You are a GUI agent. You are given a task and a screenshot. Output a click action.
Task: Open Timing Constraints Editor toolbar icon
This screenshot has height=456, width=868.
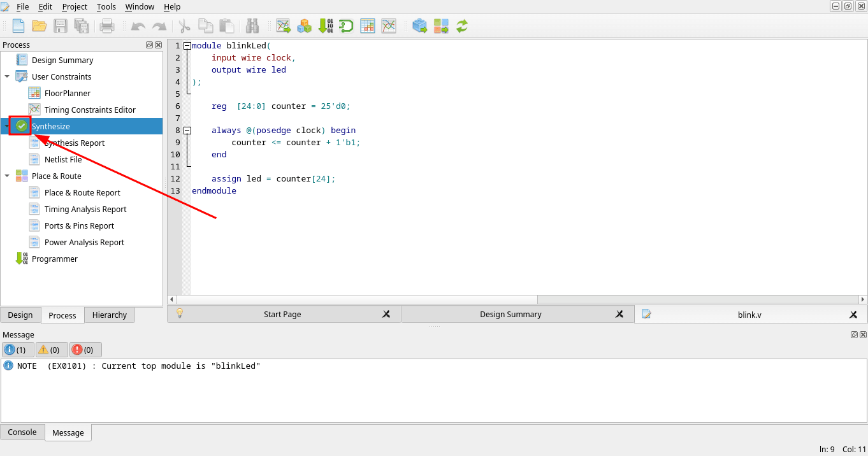pyautogui.click(x=389, y=26)
